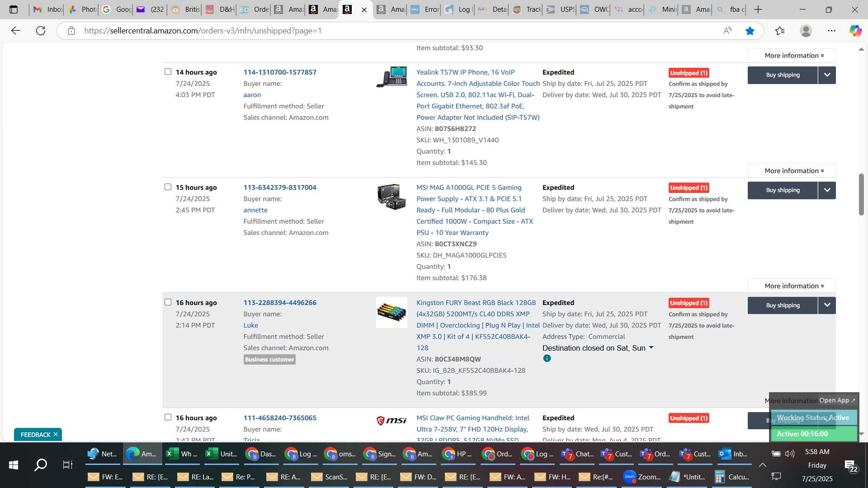Switch to the Track tab
The height and width of the screenshot is (488, 868).
point(526,9)
